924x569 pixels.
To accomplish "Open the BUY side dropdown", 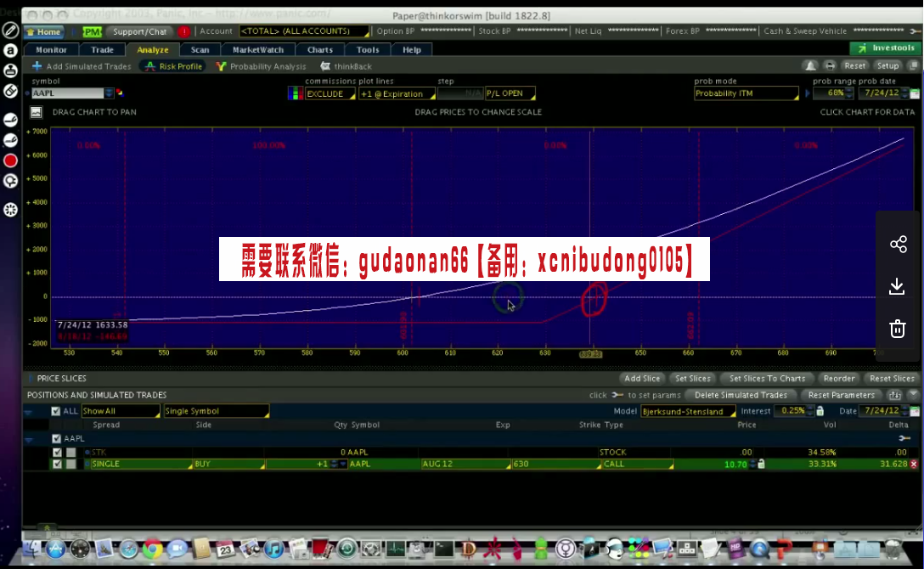I will (x=228, y=465).
